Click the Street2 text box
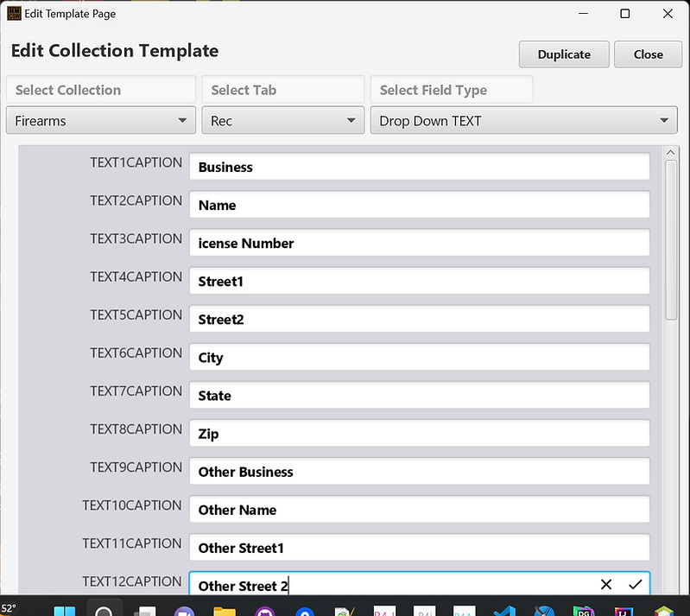The image size is (690, 616). click(420, 319)
